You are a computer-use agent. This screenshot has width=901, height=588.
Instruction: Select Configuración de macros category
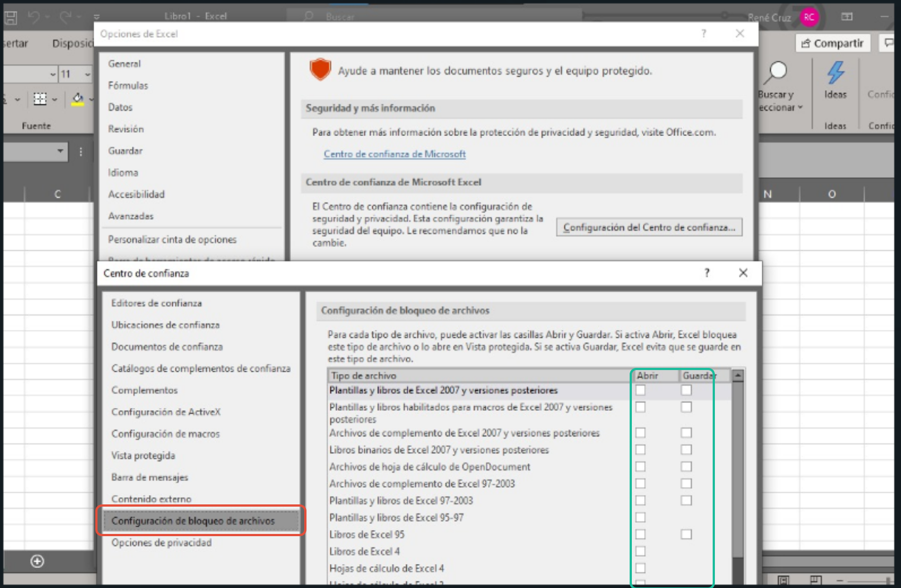tap(165, 433)
